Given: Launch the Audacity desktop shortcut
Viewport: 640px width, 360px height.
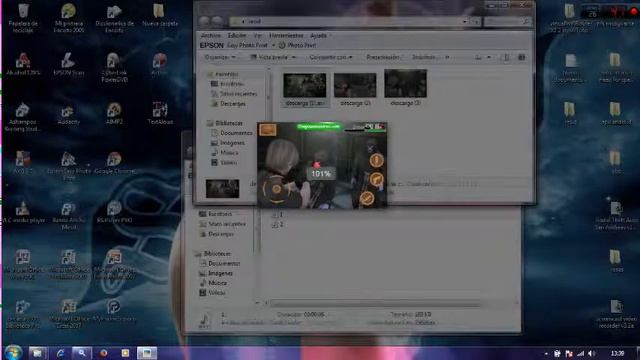Looking at the screenshot, I should click(69, 114).
